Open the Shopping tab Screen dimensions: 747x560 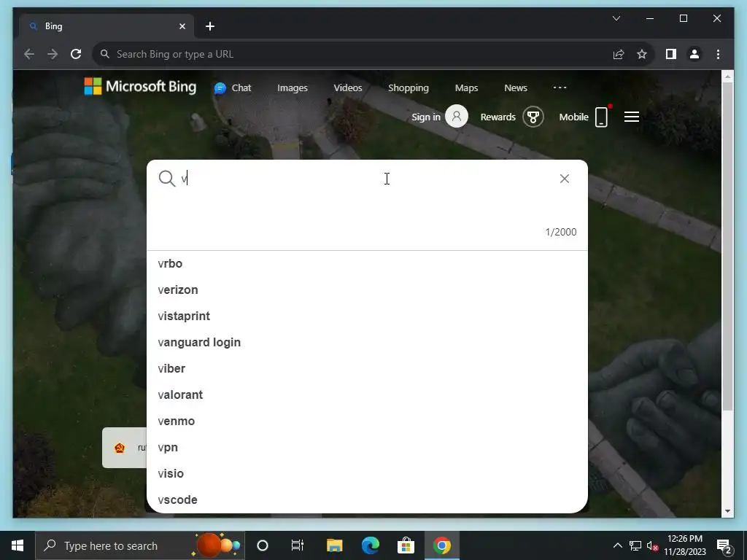point(409,88)
